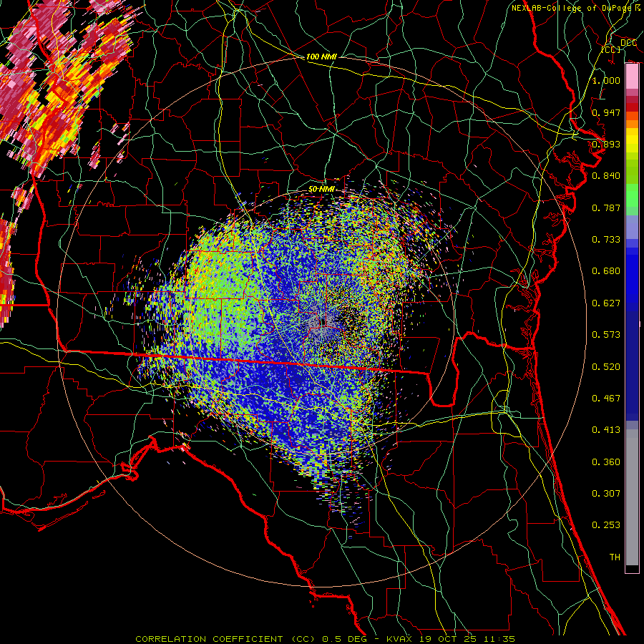Click the 0.680 legend value
Viewport: 644px width, 644px height.
click(606, 271)
